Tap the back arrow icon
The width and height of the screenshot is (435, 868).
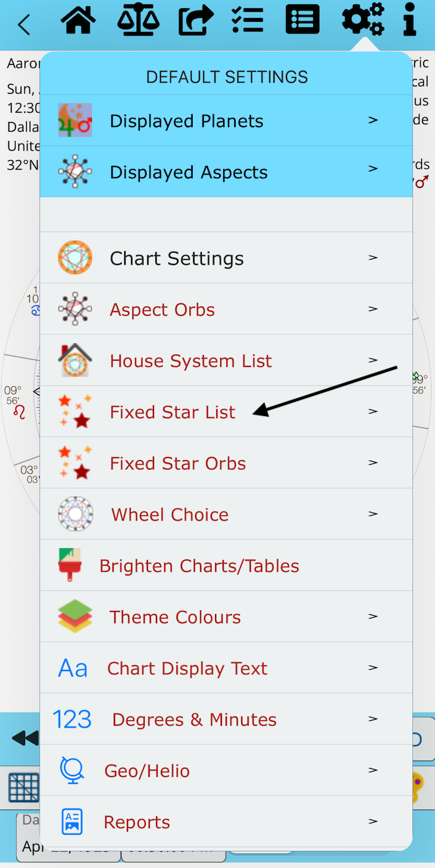click(x=24, y=25)
